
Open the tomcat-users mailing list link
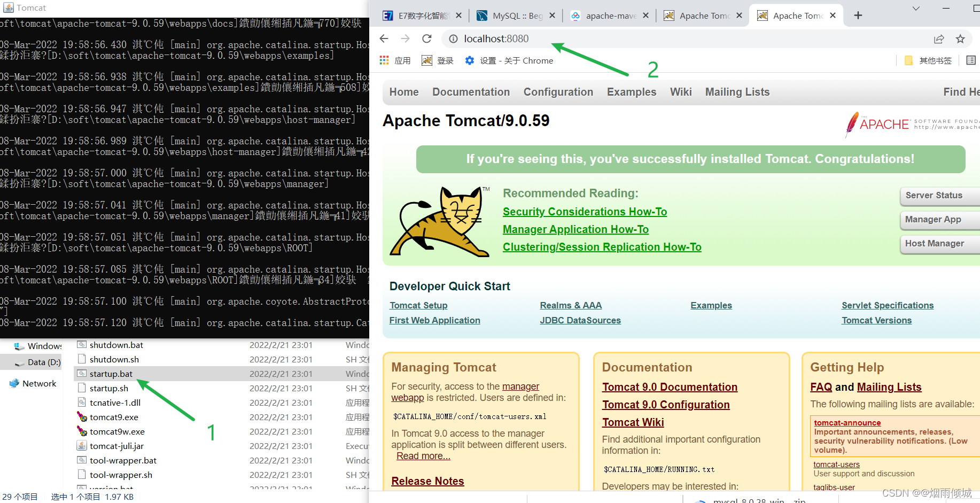click(x=836, y=465)
